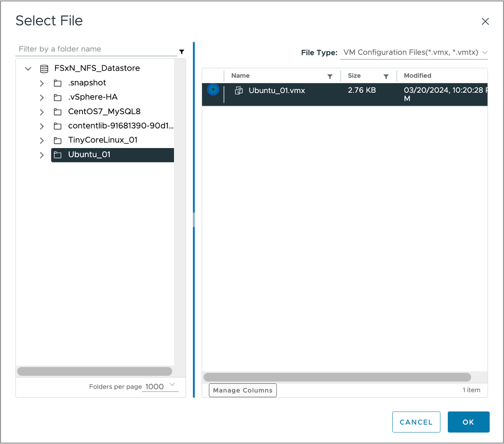This screenshot has height=444, width=504.
Task: Click the FSxN_NFS_Datastore database icon
Action: [44, 69]
